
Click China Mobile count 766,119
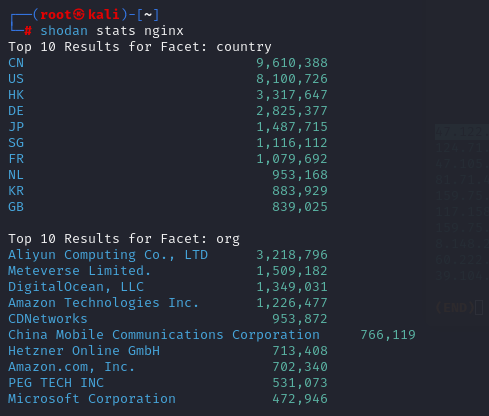tap(388, 335)
